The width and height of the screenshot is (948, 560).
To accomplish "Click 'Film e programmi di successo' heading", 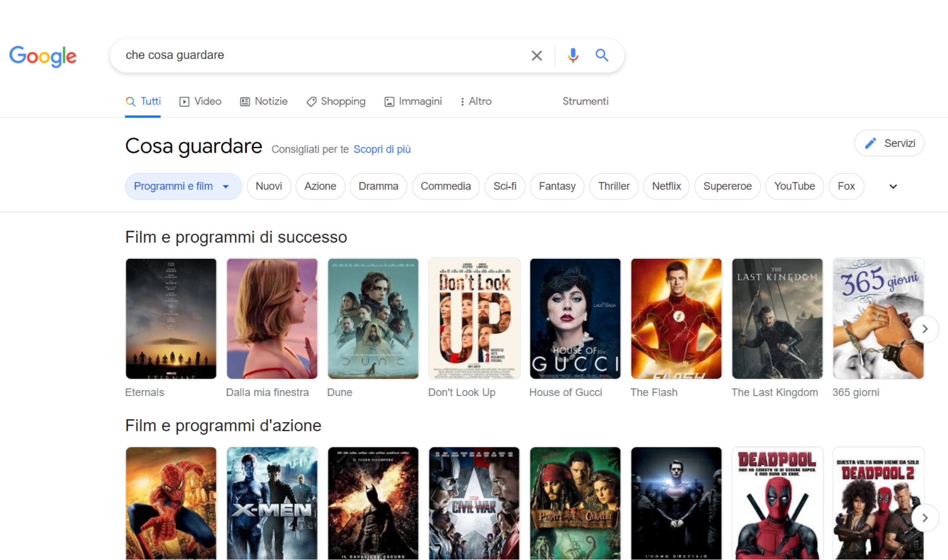I will click(x=236, y=237).
